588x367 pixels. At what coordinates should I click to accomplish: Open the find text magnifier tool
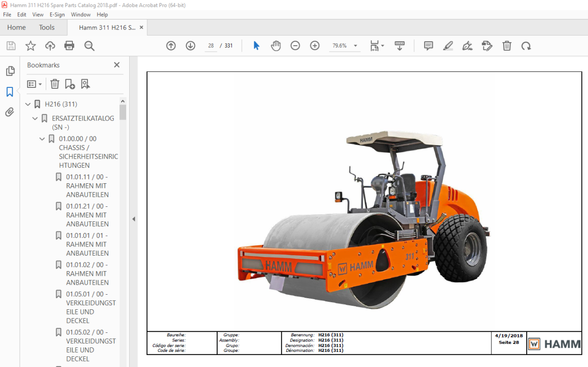89,46
